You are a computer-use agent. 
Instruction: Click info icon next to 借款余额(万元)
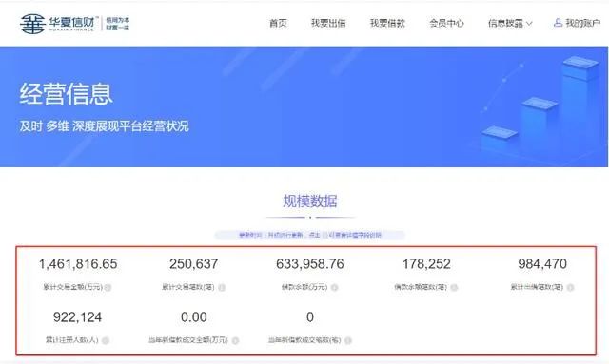(x=334, y=288)
